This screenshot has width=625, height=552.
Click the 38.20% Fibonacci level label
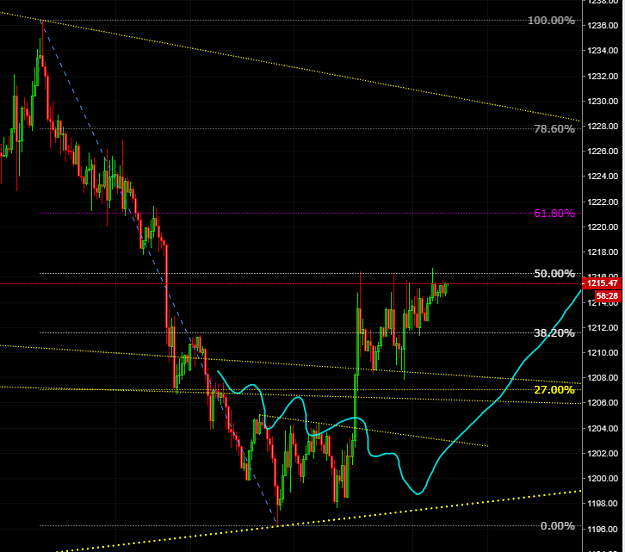point(554,333)
